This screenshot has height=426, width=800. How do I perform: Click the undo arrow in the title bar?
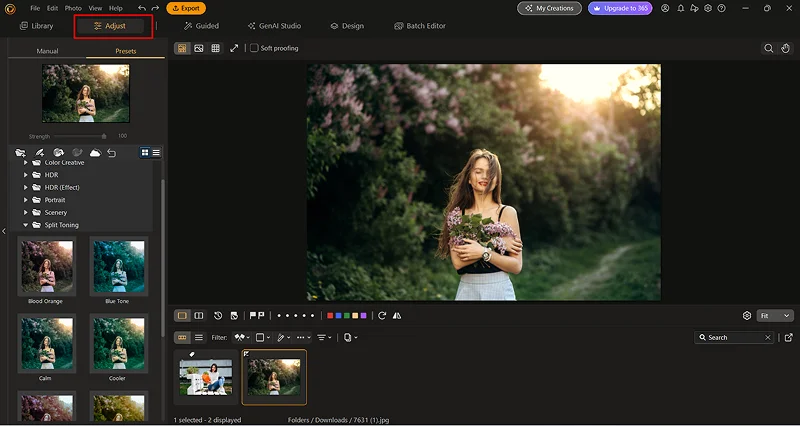pos(142,8)
